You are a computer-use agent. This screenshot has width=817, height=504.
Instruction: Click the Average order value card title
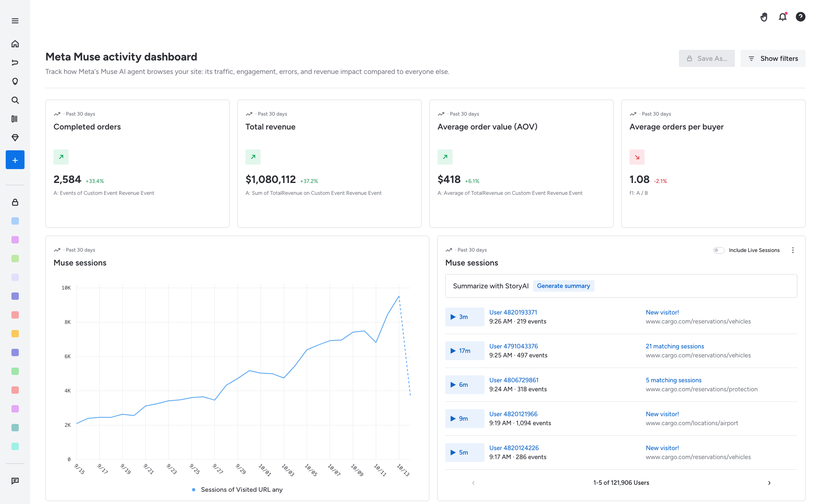(487, 127)
